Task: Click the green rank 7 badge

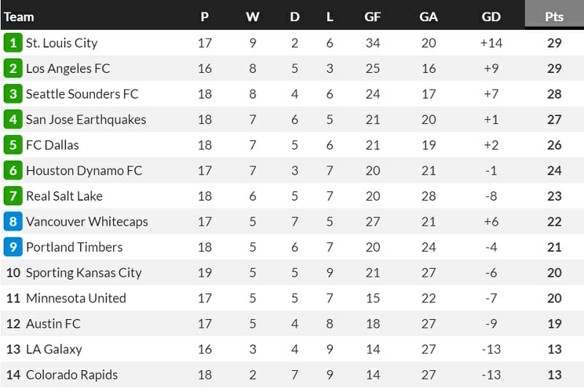Action: [x=12, y=196]
